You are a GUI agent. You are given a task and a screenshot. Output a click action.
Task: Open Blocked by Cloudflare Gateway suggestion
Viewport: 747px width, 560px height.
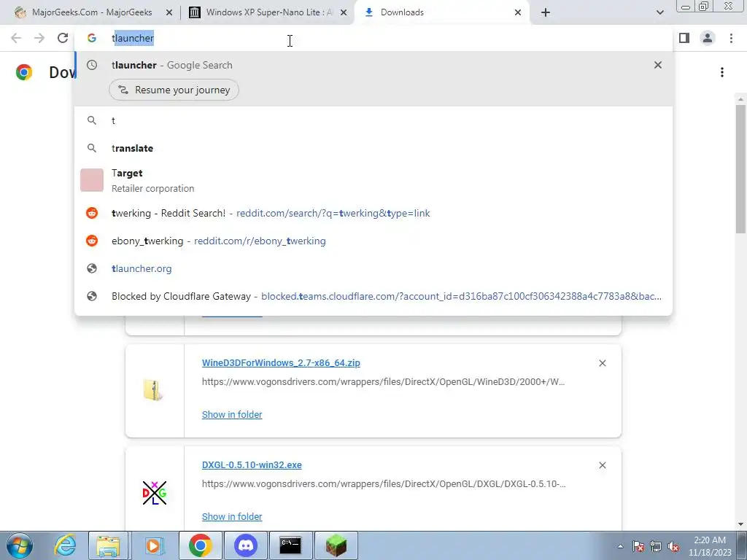[373, 296]
